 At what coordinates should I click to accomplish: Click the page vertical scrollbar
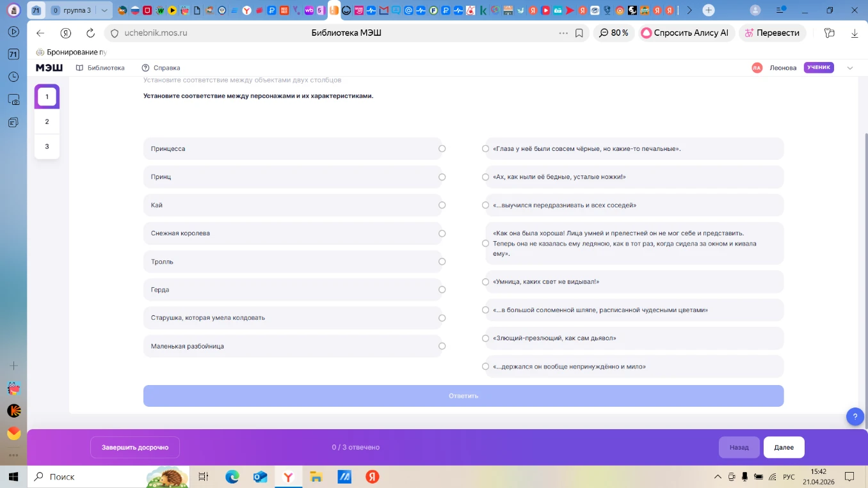tap(865, 256)
